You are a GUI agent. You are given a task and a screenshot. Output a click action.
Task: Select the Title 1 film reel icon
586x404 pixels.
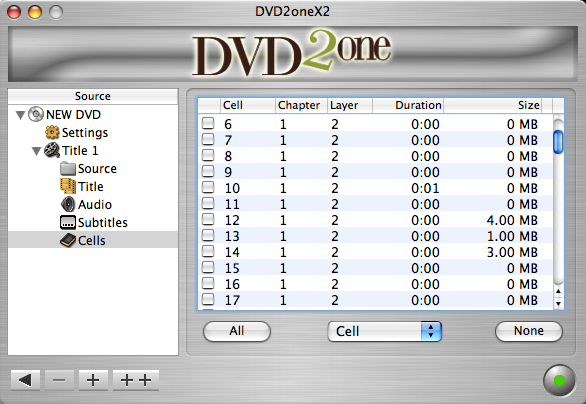click(52, 150)
